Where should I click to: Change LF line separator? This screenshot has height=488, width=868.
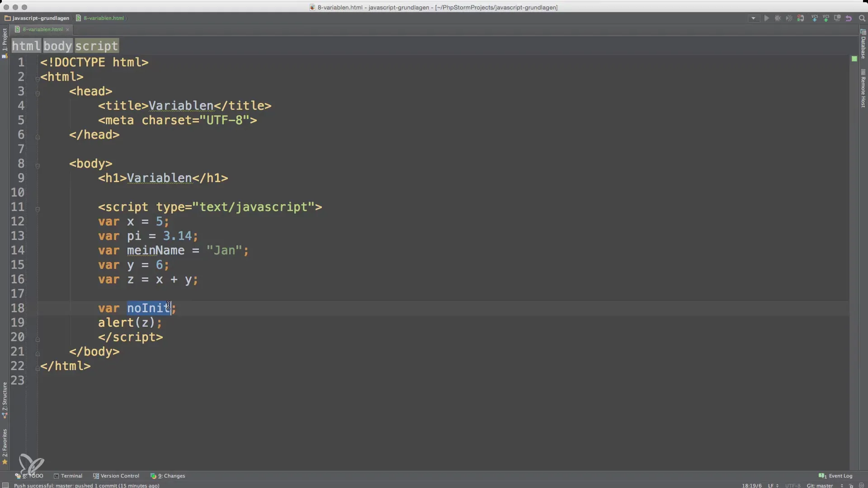[x=773, y=485]
